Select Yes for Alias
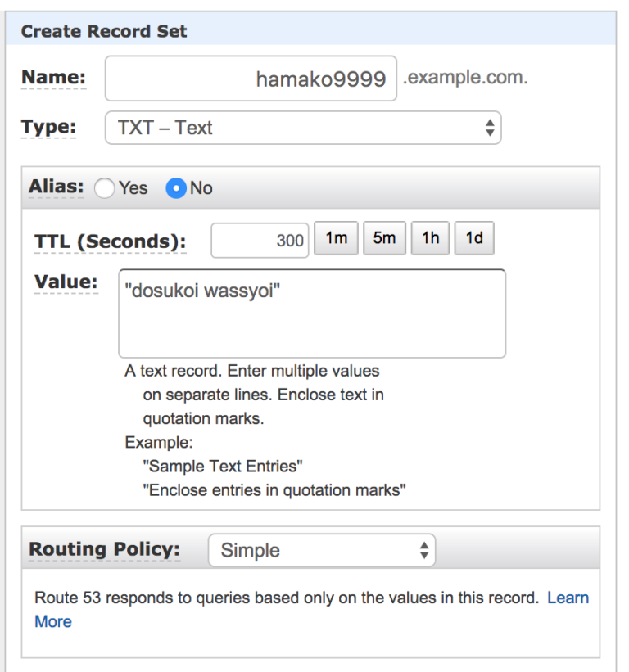Screen dimensions: 629x672 105,188
